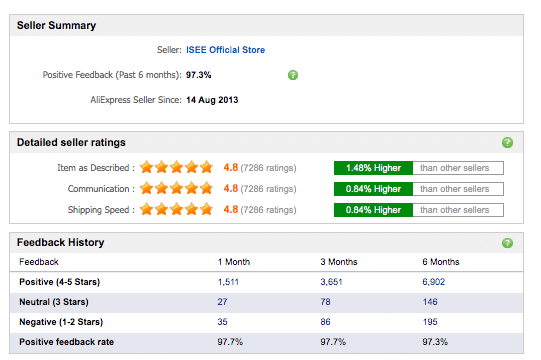541x360 pixels.
Task: Click the Detailed seller ratings heading
Action: point(71,143)
